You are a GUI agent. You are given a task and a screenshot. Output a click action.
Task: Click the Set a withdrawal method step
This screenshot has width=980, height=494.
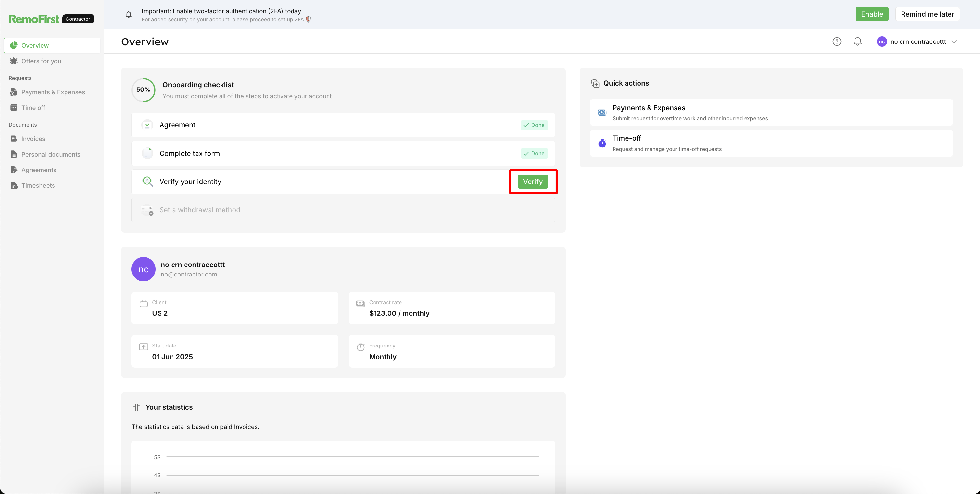[343, 210]
